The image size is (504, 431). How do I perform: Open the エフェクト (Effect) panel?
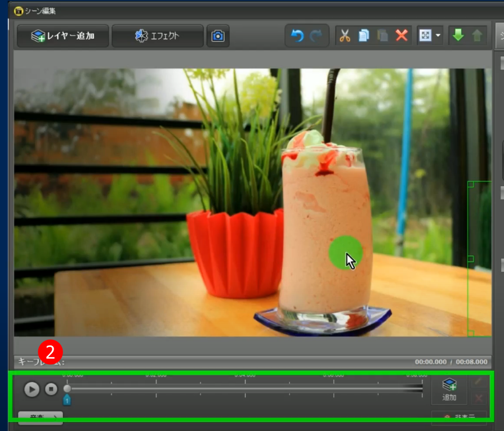(158, 36)
